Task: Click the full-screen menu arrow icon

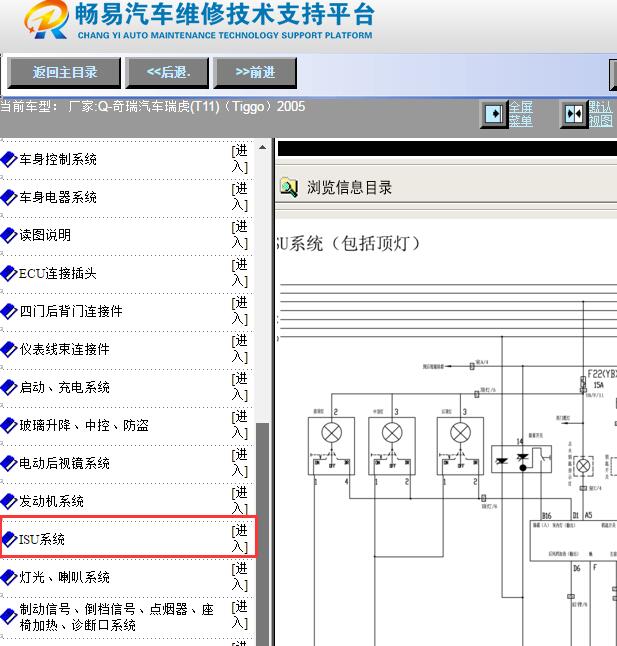Action: point(494,114)
